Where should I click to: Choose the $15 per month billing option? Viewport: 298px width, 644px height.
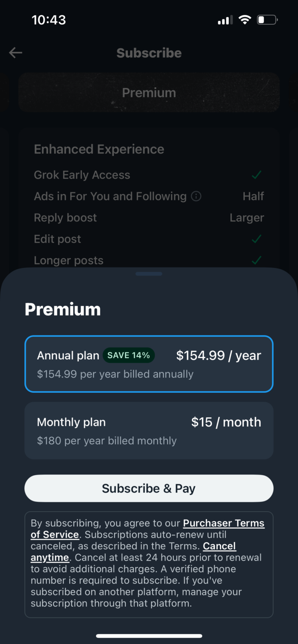click(x=226, y=422)
